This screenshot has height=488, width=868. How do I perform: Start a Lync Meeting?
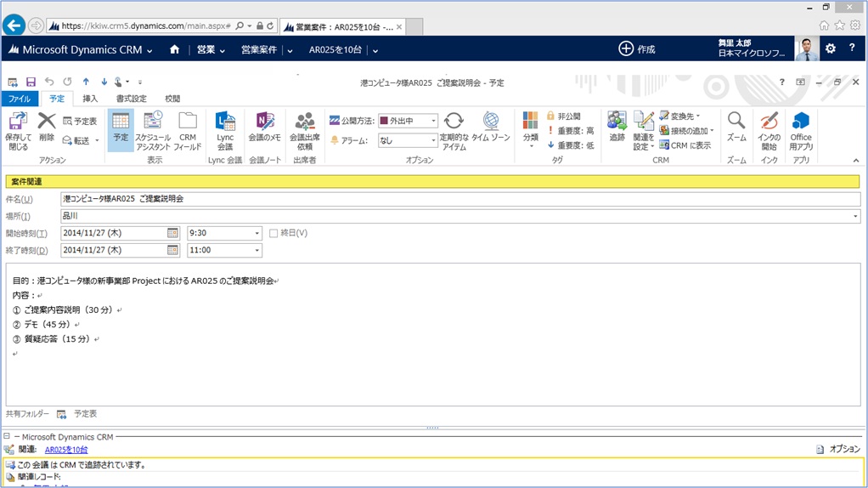[225, 131]
